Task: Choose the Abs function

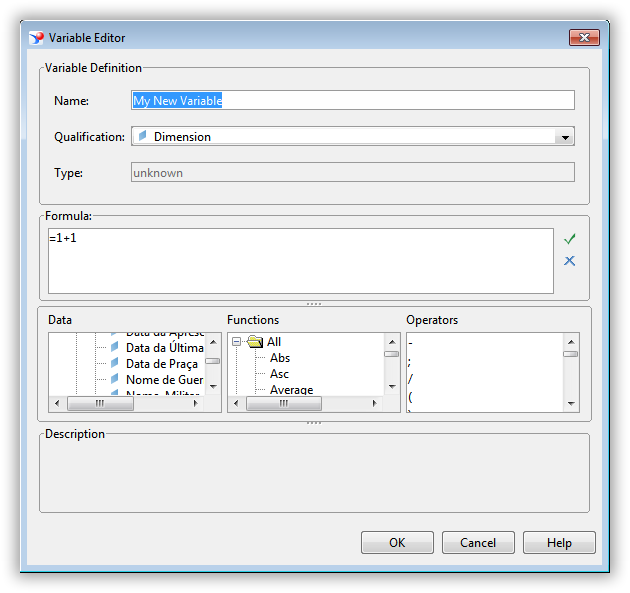Action: 280,358
